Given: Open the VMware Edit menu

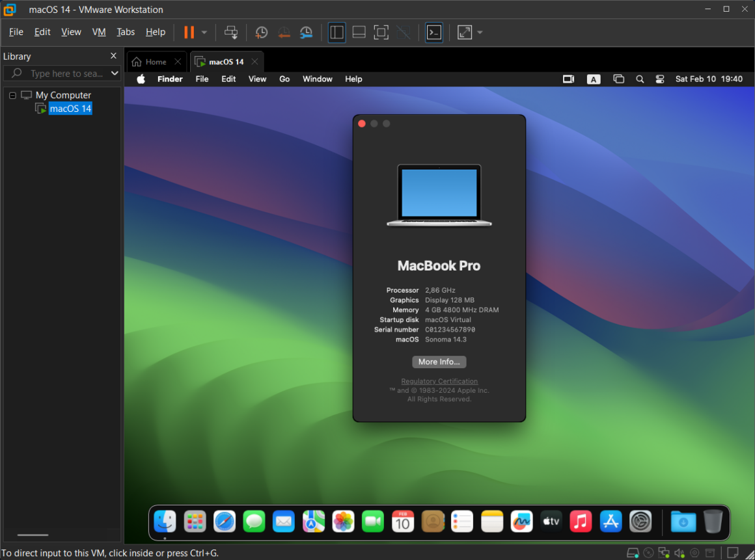Looking at the screenshot, I should (x=42, y=32).
